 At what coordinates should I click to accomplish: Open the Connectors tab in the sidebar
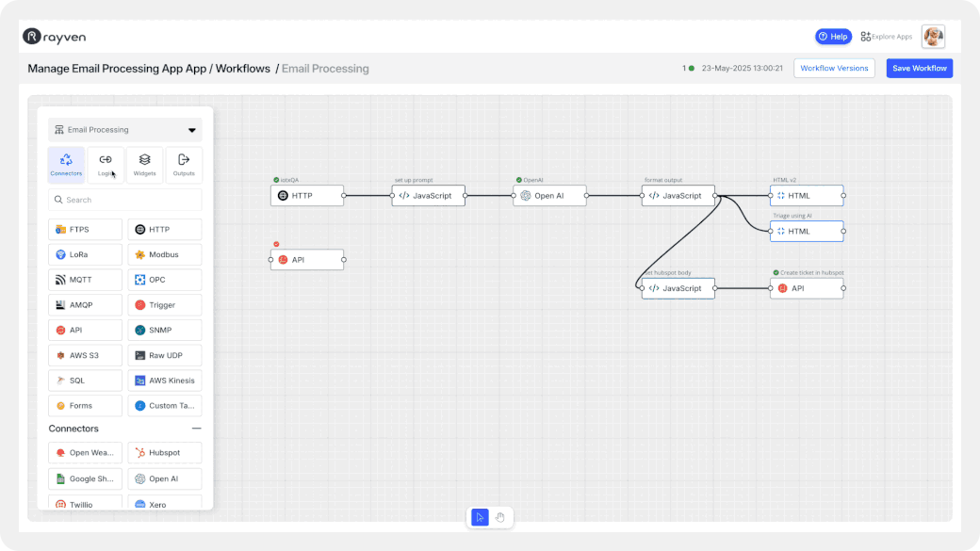(x=66, y=165)
